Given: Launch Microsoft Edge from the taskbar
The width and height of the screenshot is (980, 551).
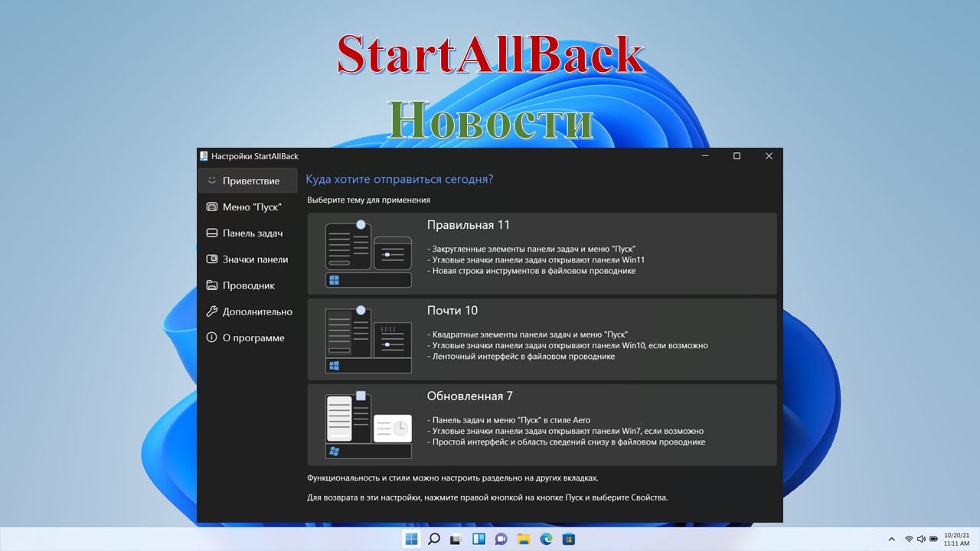Looking at the screenshot, I should pyautogui.click(x=546, y=539).
